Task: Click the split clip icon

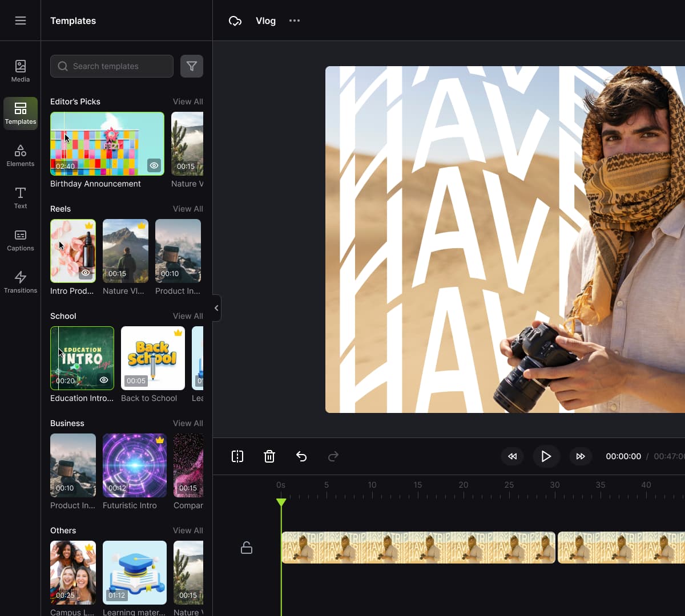Action: click(237, 456)
